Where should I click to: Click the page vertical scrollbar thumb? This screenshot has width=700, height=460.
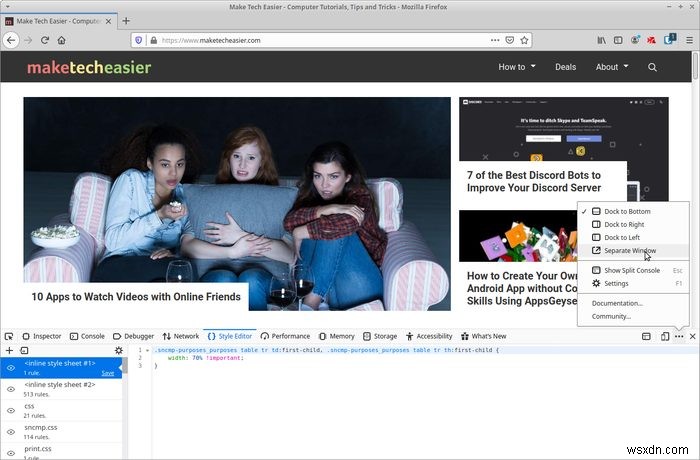click(695, 66)
